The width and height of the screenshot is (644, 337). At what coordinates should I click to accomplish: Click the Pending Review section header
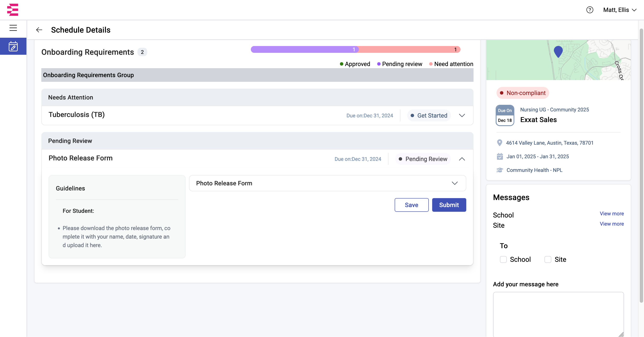pos(257,141)
